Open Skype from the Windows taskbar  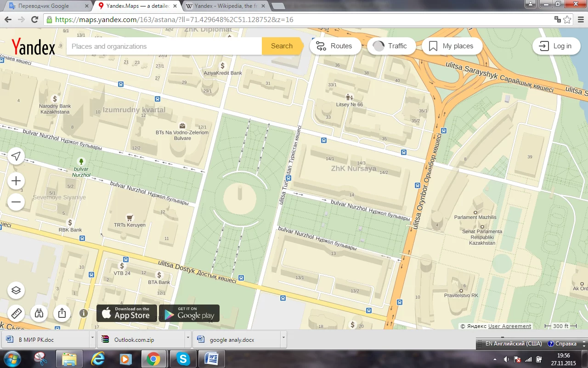[x=183, y=359]
